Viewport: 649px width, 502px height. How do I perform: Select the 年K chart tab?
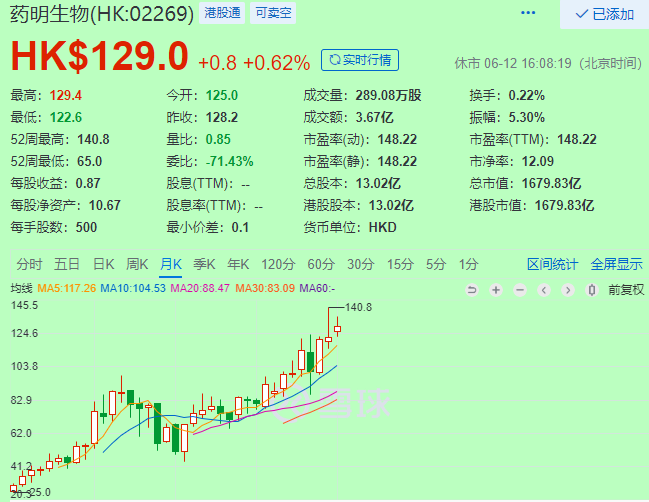pos(238,264)
